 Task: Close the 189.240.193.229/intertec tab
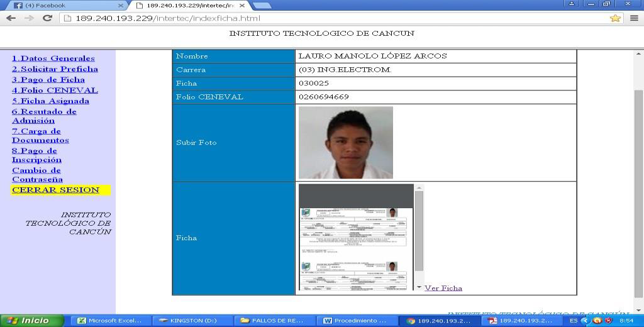(x=242, y=6)
